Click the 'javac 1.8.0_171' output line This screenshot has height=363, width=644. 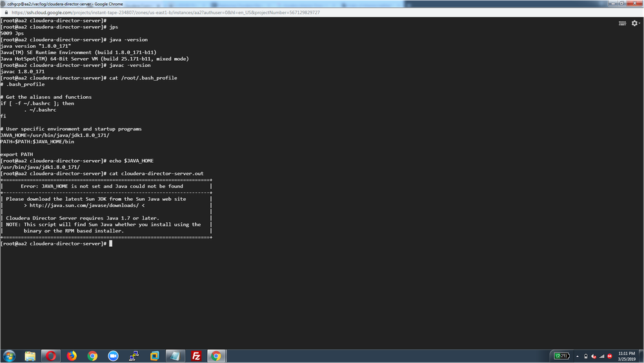(x=22, y=72)
